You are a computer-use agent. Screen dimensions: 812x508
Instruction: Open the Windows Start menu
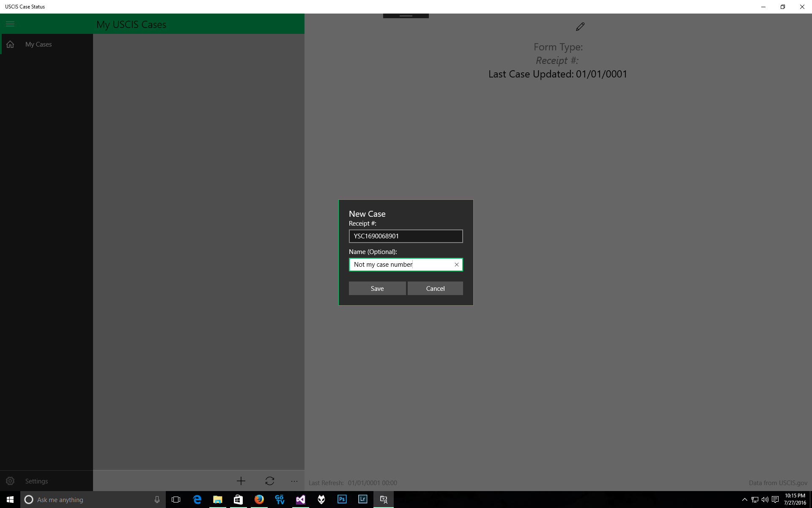10,500
